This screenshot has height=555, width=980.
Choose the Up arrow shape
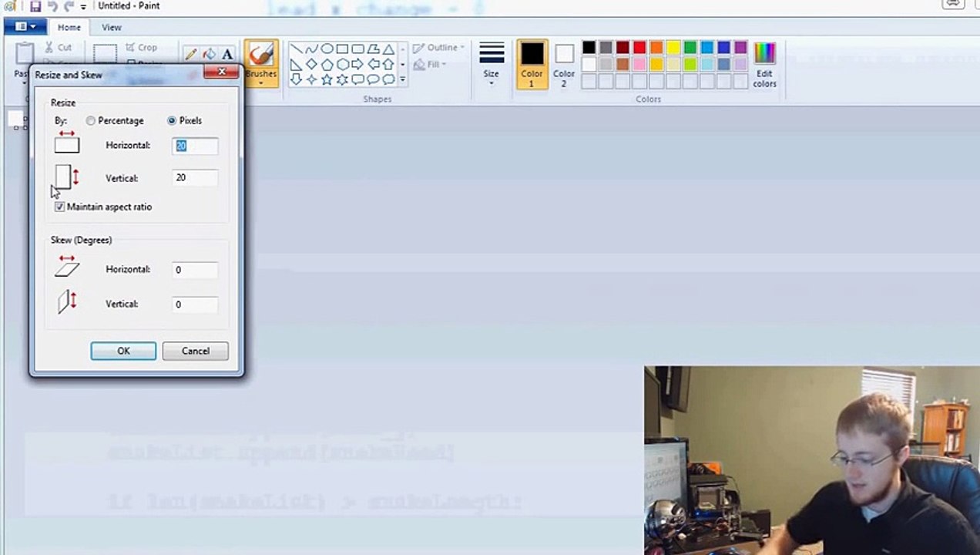point(388,64)
